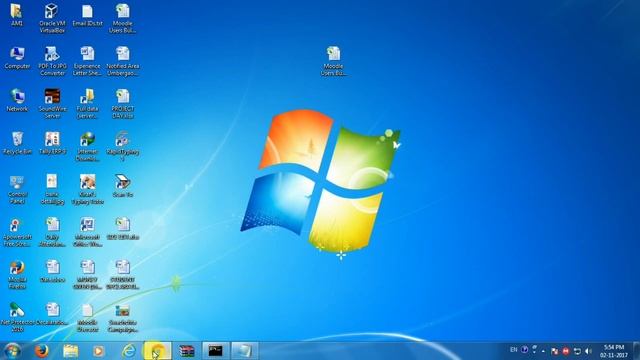Screen dimensions: 640x360
Task: Select the Recycle Bin icon
Action: click(17, 143)
